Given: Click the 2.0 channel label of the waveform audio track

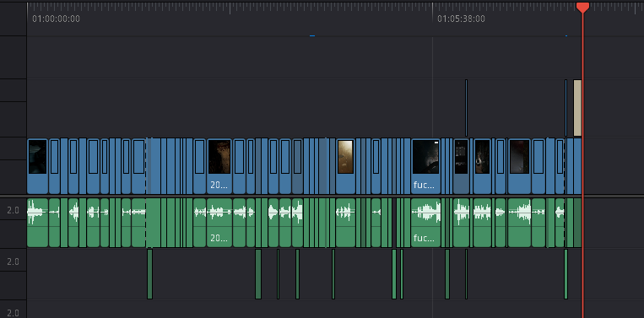Looking at the screenshot, I should [14, 211].
